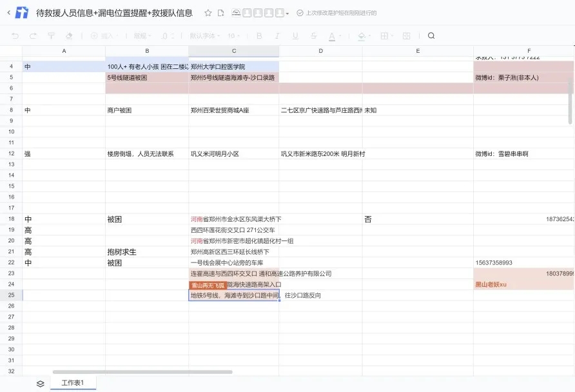Click cell 微博id: 雪碧串串啊
Viewport: 575px width, 392px height.
(x=523, y=154)
